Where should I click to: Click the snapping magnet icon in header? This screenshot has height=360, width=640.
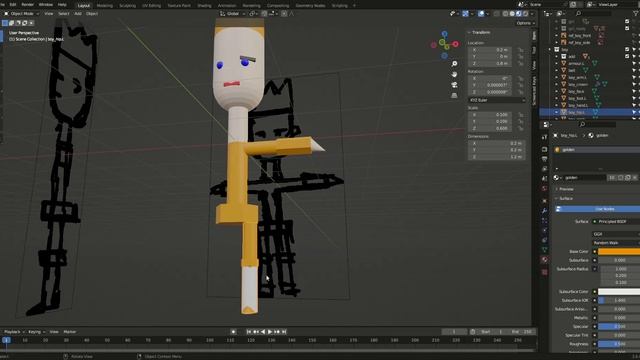(x=264, y=13)
